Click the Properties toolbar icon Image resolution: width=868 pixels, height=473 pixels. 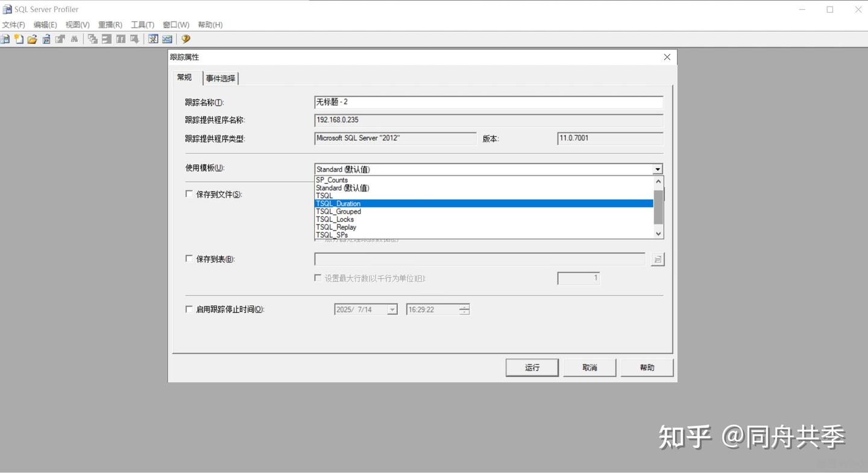coord(60,39)
